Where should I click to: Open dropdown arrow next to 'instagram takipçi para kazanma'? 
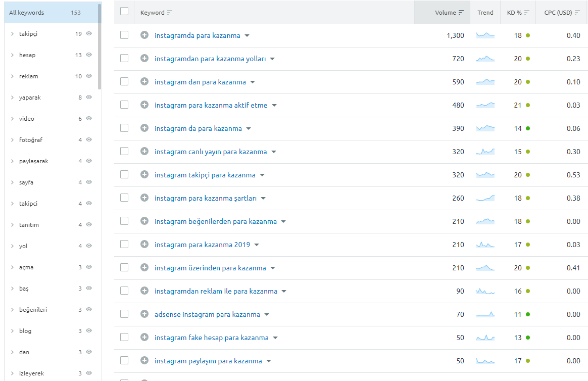[x=262, y=175]
